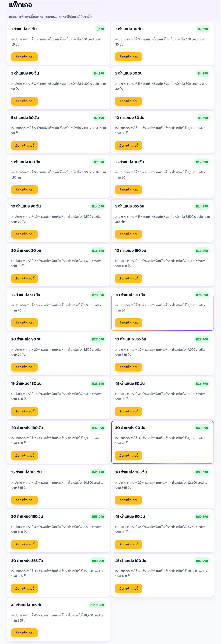The width and height of the screenshot is (221, 644).
Task: Choose the 5 ตำแหน่ง 365 วัน package button
Action: (128, 234)
